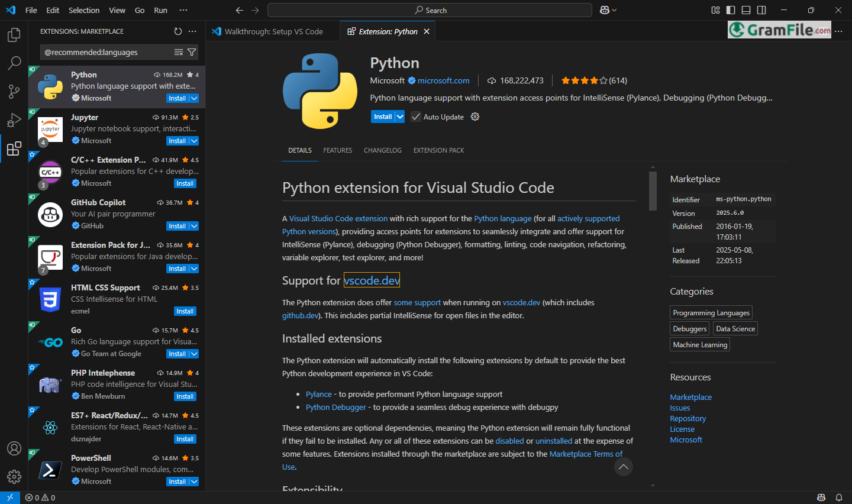This screenshot has height=504, width=852.
Task: Switch to the FEATURES tab
Action: tap(338, 150)
